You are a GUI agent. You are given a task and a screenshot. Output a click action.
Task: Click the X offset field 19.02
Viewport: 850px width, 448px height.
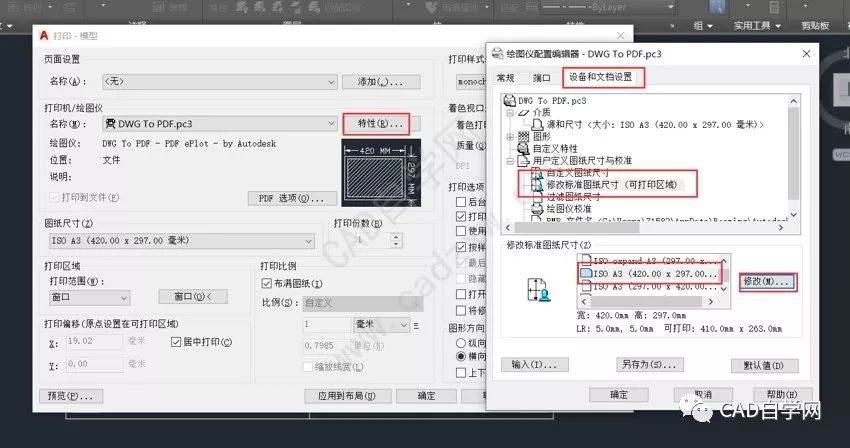(x=94, y=341)
